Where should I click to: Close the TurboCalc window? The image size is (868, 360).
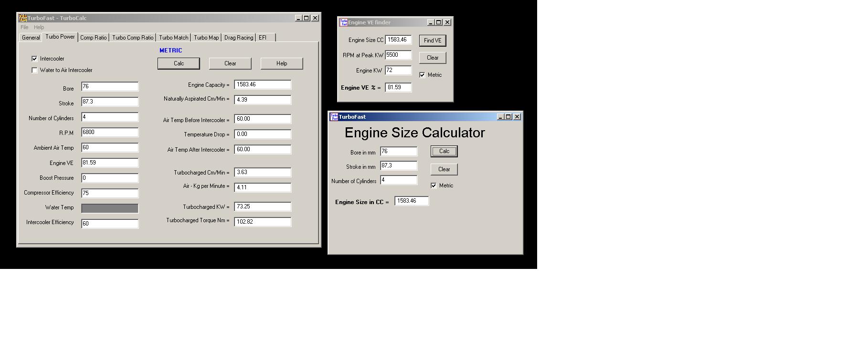[x=315, y=18]
